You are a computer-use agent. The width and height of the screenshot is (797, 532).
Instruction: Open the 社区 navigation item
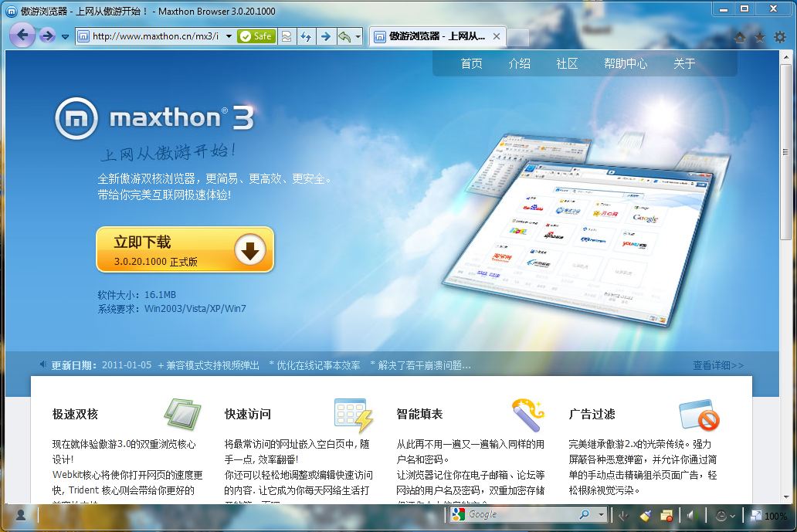click(x=567, y=63)
